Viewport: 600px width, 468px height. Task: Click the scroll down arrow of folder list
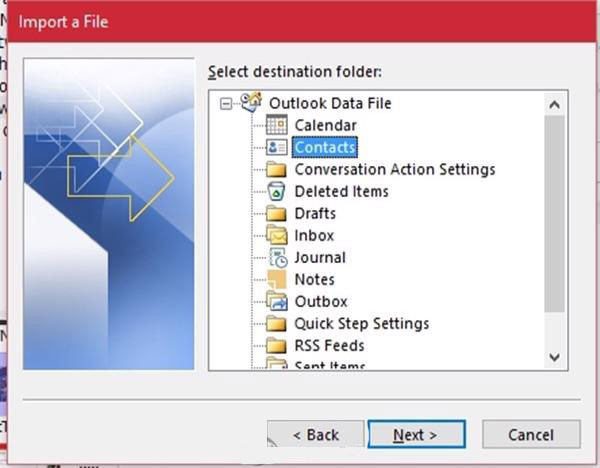[x=554, y=357]
